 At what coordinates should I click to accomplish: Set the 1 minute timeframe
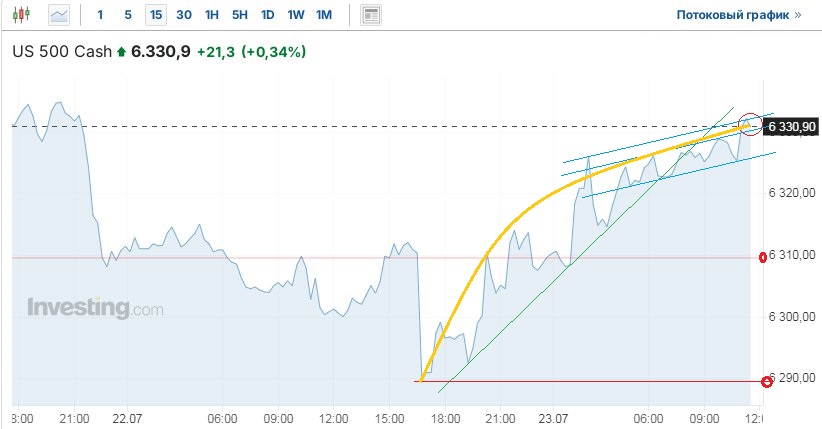coord(100,15)
